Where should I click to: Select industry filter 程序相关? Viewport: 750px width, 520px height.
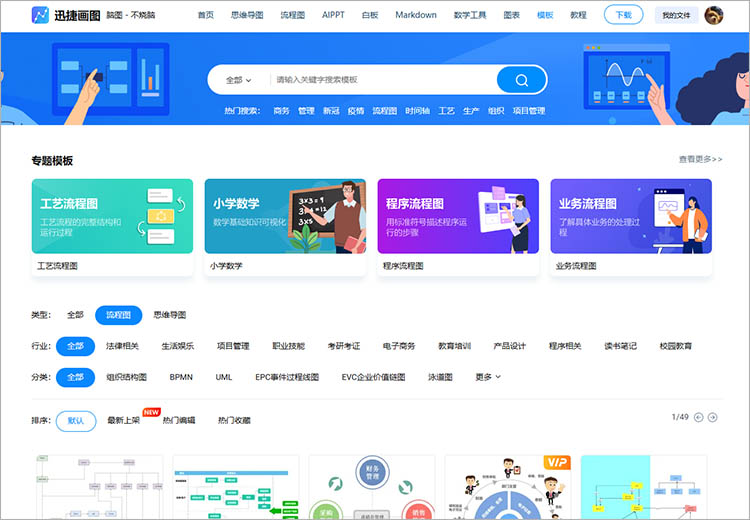(565, 346)
